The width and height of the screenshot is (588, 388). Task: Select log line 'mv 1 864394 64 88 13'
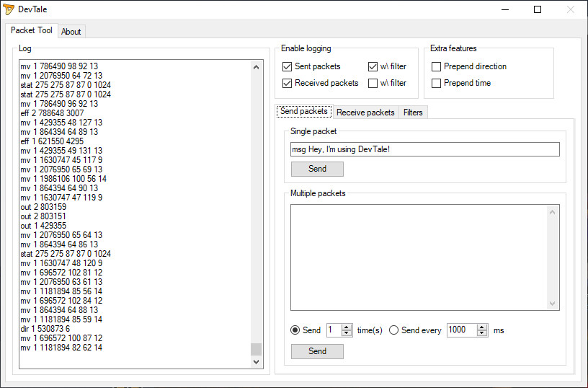coord(59,310)
